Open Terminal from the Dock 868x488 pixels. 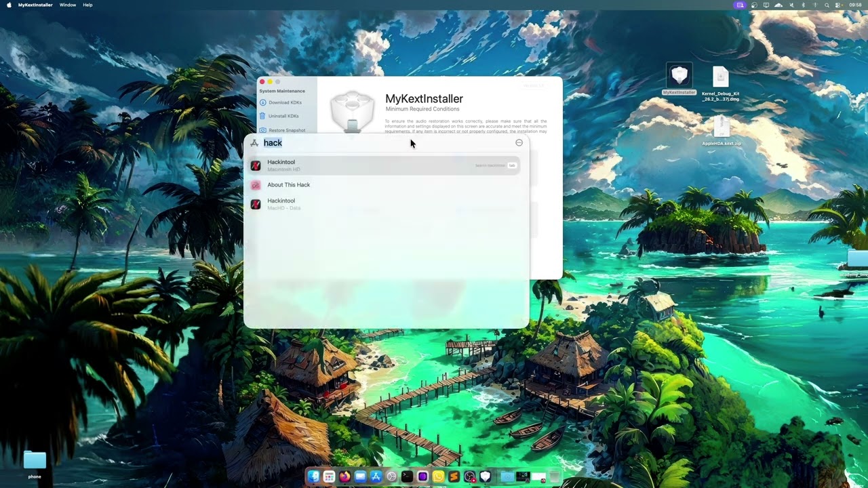(x=407, y=476)
